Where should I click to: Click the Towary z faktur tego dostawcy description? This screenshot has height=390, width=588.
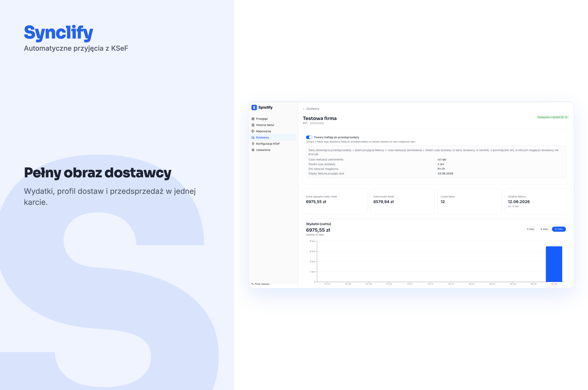(x=361, y=142)
